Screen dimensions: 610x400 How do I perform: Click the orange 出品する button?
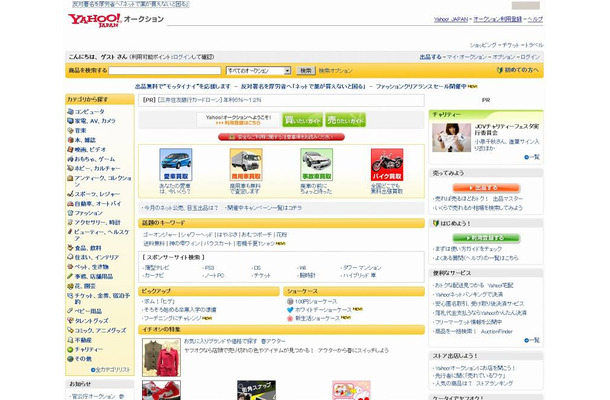pyautogui.click(x=486, y=188)
